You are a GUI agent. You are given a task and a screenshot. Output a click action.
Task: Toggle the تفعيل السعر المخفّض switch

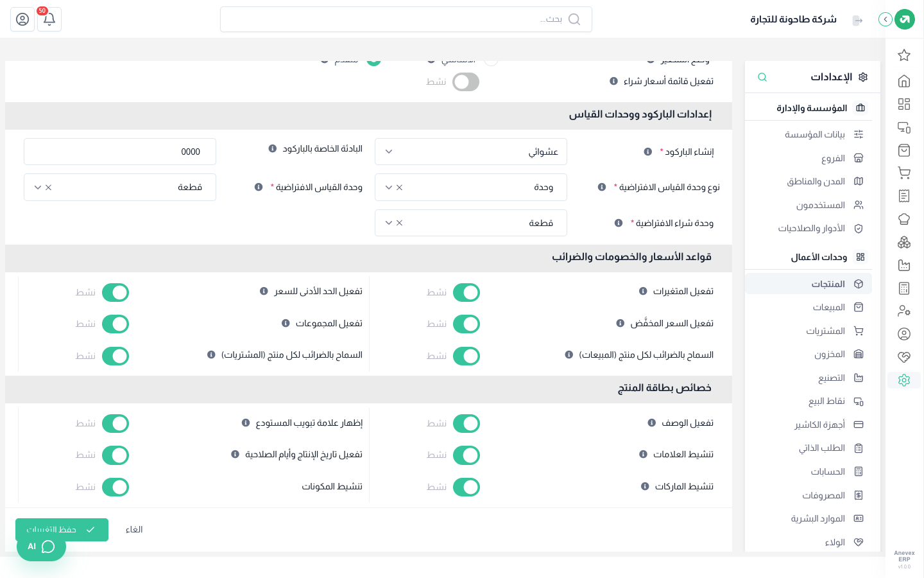click(x=466, y=324)
